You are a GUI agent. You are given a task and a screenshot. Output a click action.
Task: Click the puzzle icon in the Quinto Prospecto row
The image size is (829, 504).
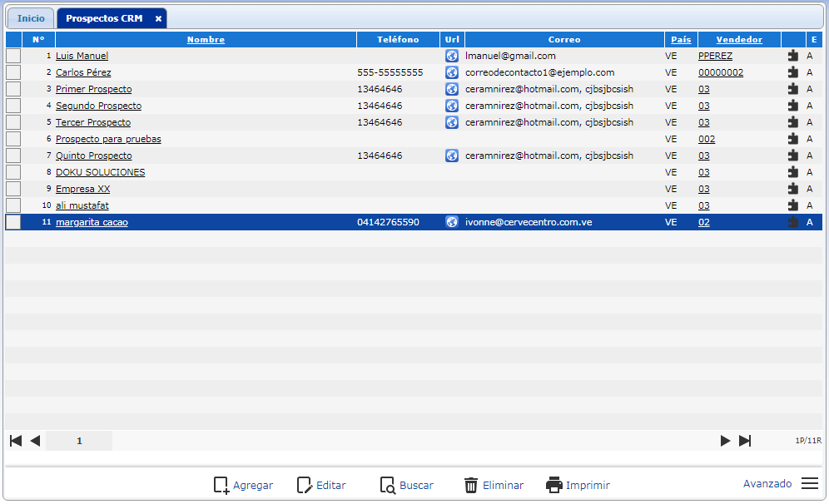793,156
